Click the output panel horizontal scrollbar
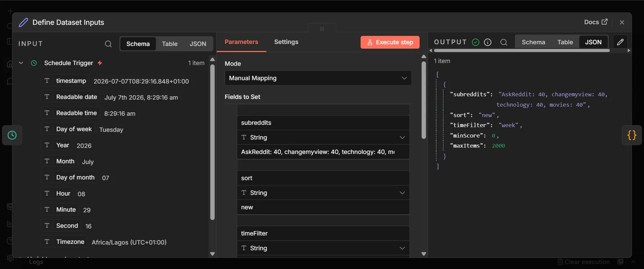Image resolution: width=644 pixels, height=269 pixels. 522,51
